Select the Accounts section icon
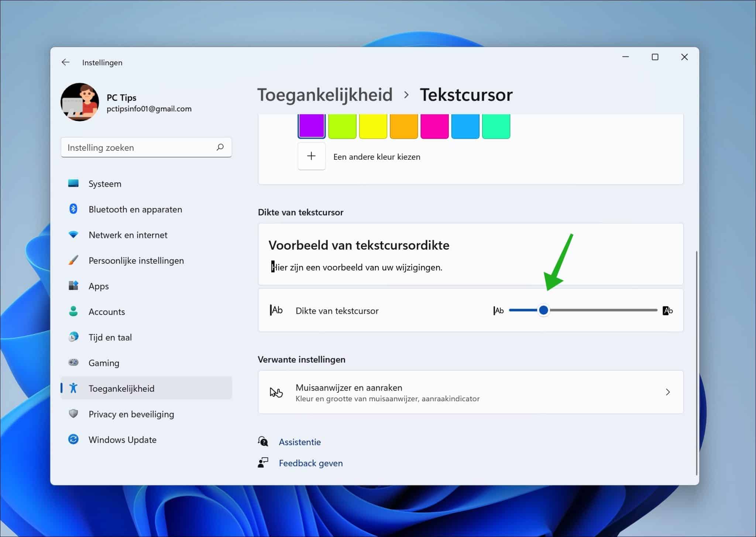 point(73,312)
